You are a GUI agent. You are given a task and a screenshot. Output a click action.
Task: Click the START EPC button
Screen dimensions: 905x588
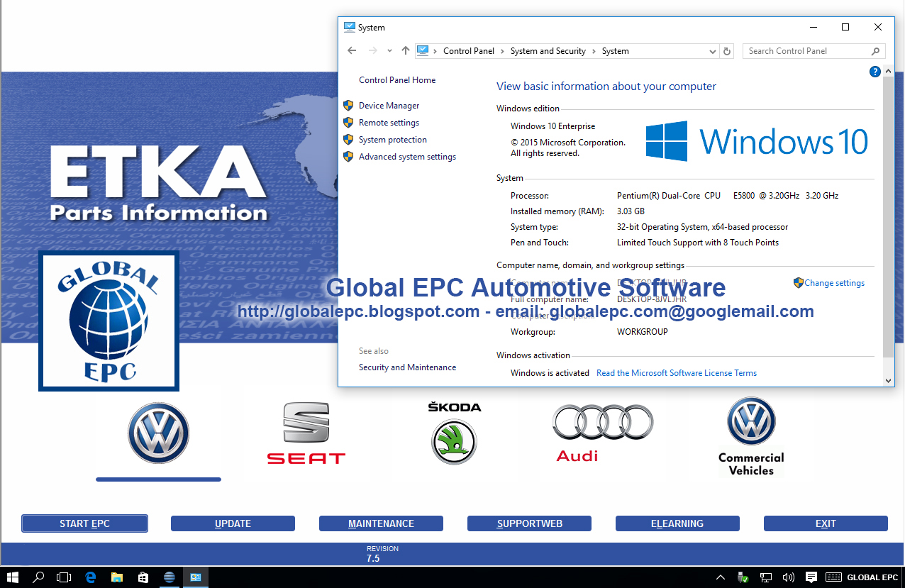pos(84,523)
